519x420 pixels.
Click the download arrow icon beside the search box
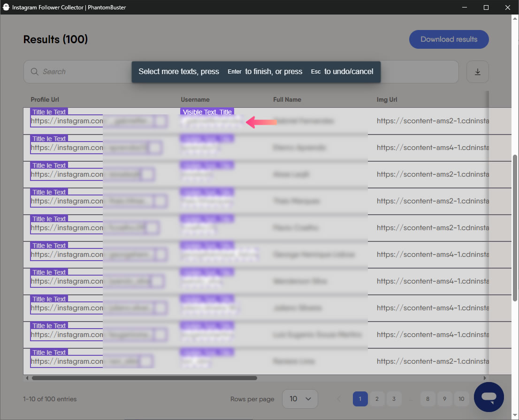477,72
